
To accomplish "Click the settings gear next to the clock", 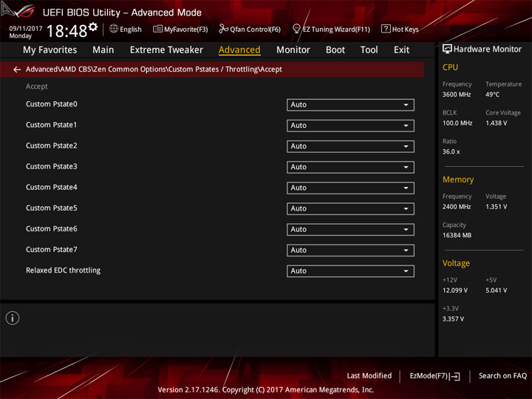I will (x=93, y=27).
